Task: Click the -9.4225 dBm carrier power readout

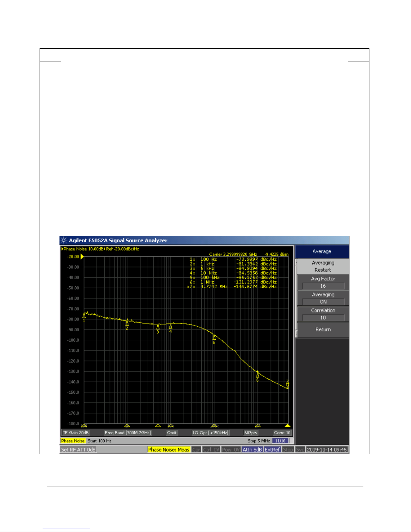Action: tap(276, 254)
